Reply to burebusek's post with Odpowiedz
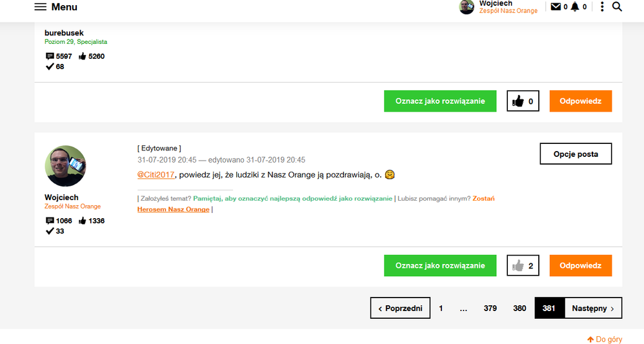This screenshot has width=644, height=344. (580, 101)
